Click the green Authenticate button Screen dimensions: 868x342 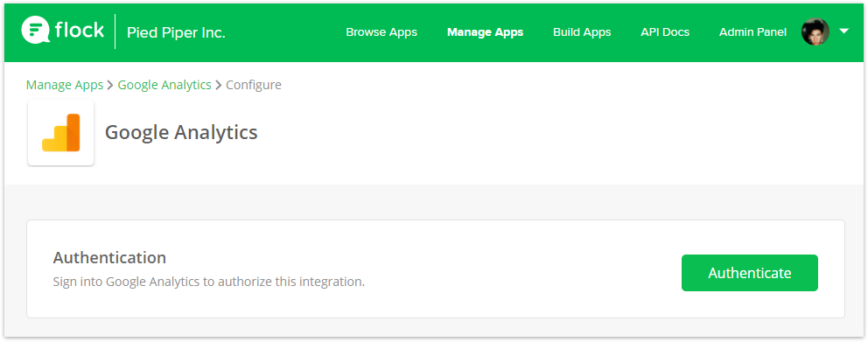pyautogui.click(x=750, y=273)
